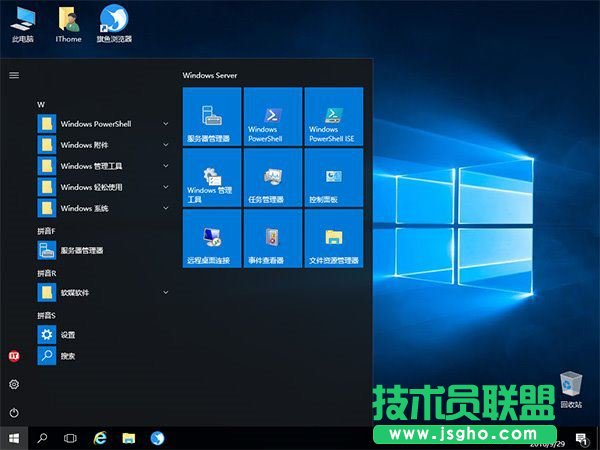Click the hamburger menu in Start

tap(14, 75)
